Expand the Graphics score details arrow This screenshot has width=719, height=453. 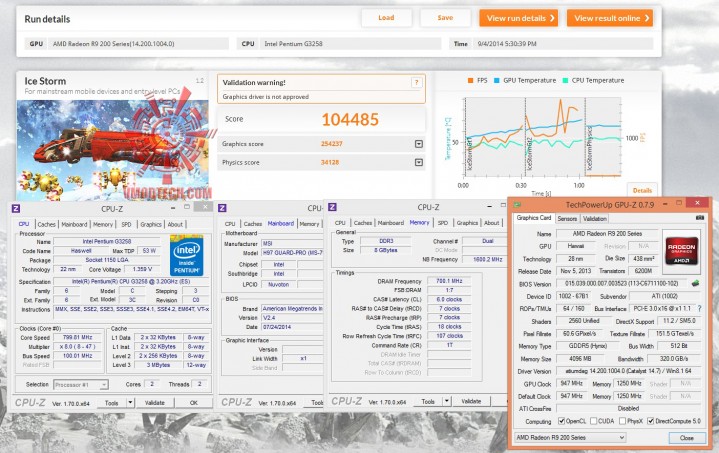[x=419, y=144]
